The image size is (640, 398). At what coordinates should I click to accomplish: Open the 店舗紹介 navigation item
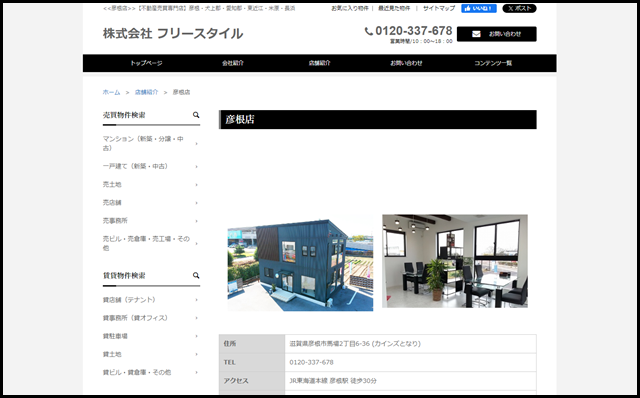click(320, 63)
